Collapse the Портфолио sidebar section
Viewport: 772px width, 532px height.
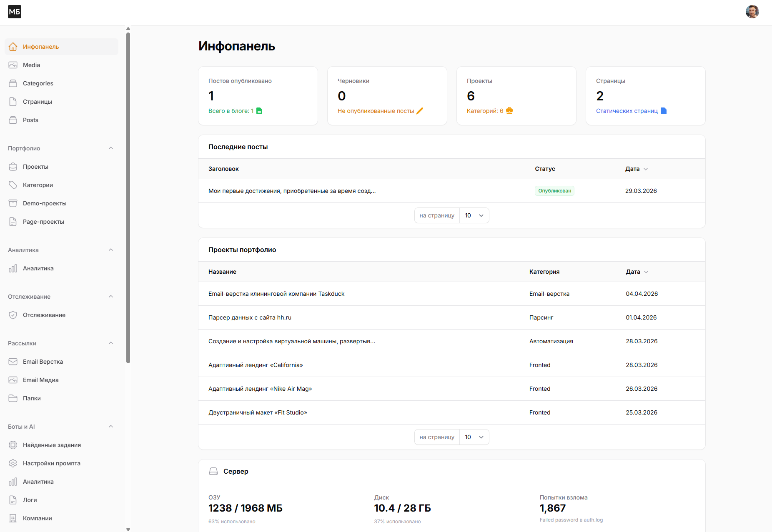click(111, 148)
